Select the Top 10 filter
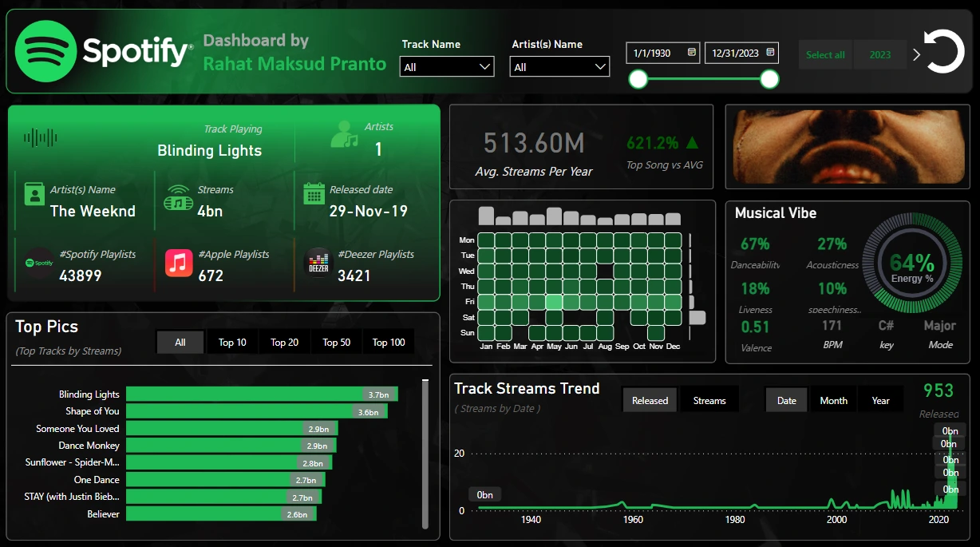Image resolution: width=980 pixels, height=547 pixels. [x=232, y=342]
